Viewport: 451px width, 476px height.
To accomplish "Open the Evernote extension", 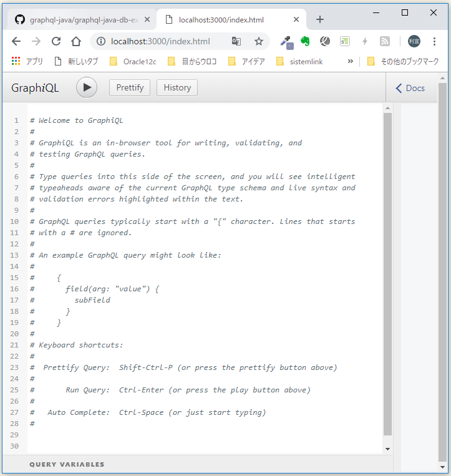I will click(x=305, y=41).
